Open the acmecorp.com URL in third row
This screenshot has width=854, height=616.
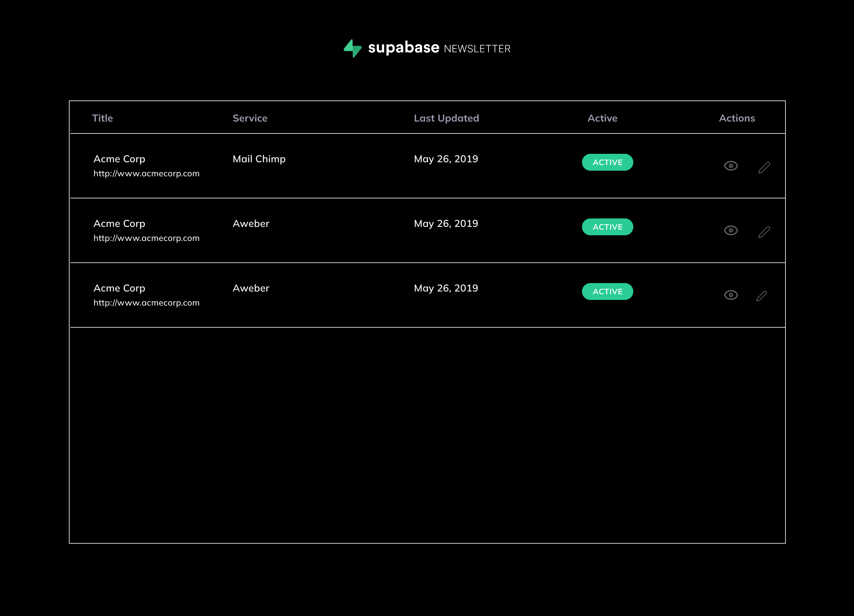[147, 303]
